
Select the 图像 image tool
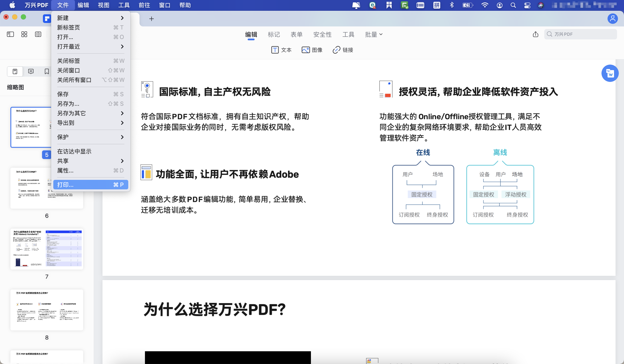[312, 50]
